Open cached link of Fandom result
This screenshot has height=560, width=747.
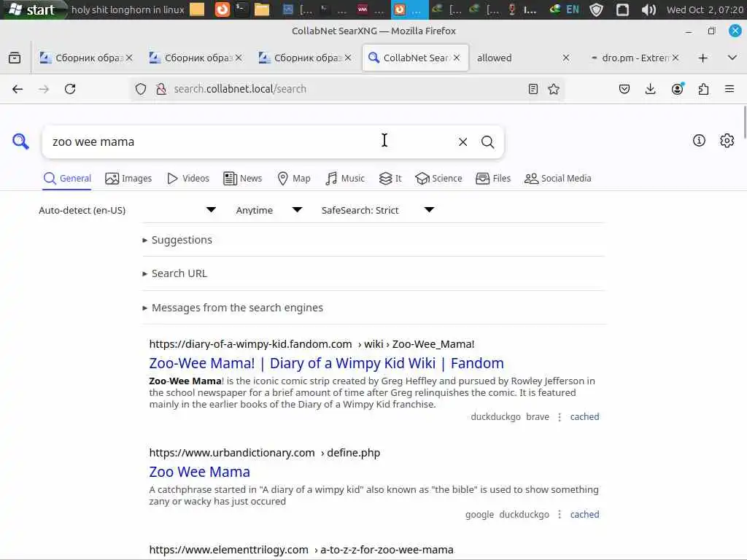(584, 416)
